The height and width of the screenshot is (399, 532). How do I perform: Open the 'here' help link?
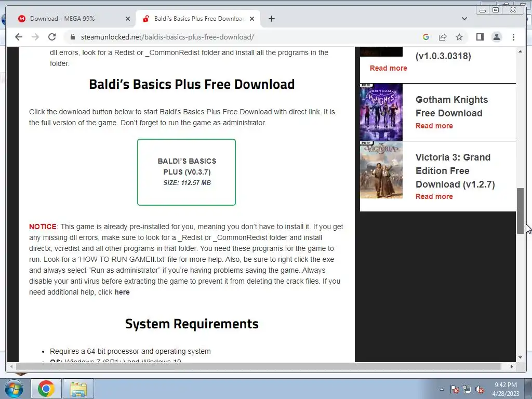(122, 292)
